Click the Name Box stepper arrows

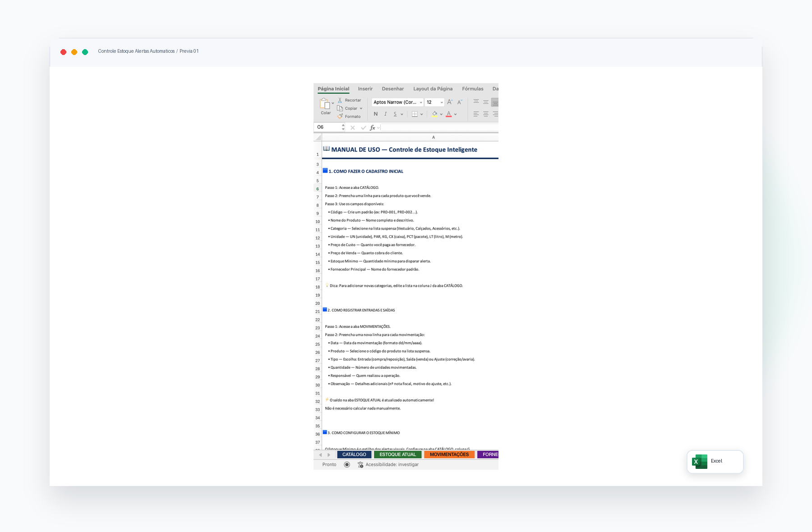click(343, 128)
